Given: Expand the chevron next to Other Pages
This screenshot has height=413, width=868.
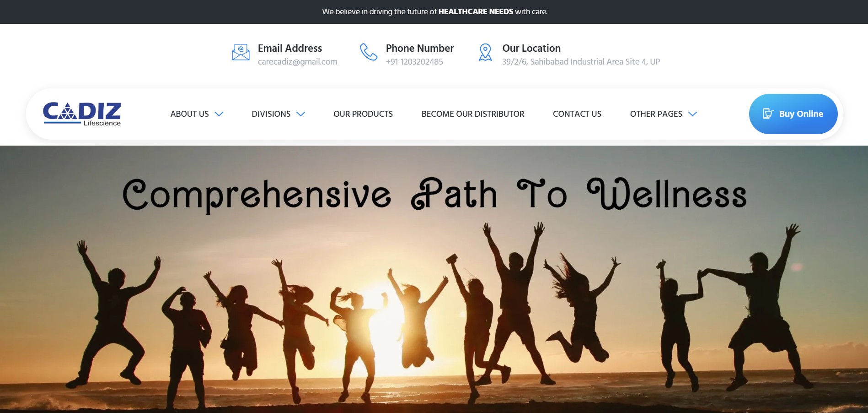Looking at the screenshot, I should click(x=692, y=114).
